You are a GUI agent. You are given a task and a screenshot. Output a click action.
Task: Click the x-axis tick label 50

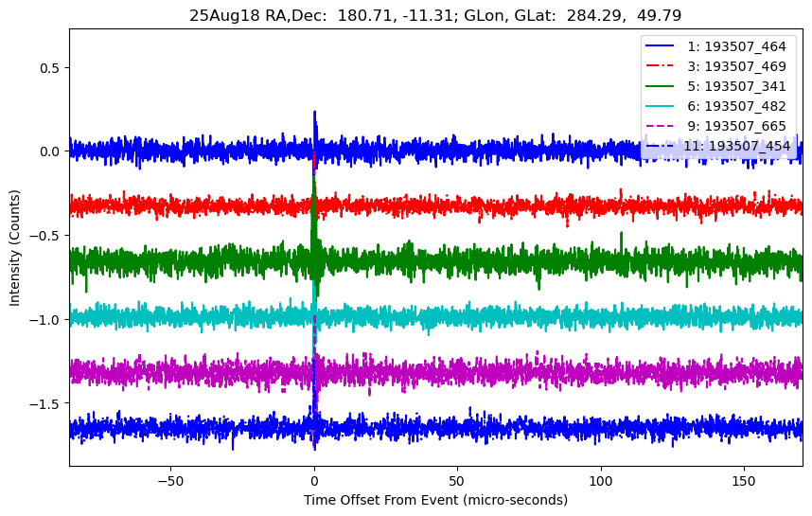(x=457, y=481)
